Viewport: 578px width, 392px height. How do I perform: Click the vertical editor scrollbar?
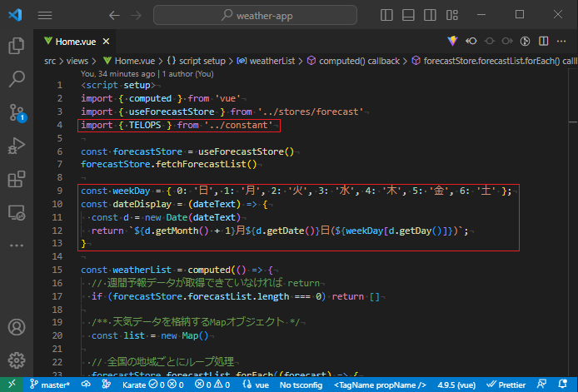(x=573, y=221)
